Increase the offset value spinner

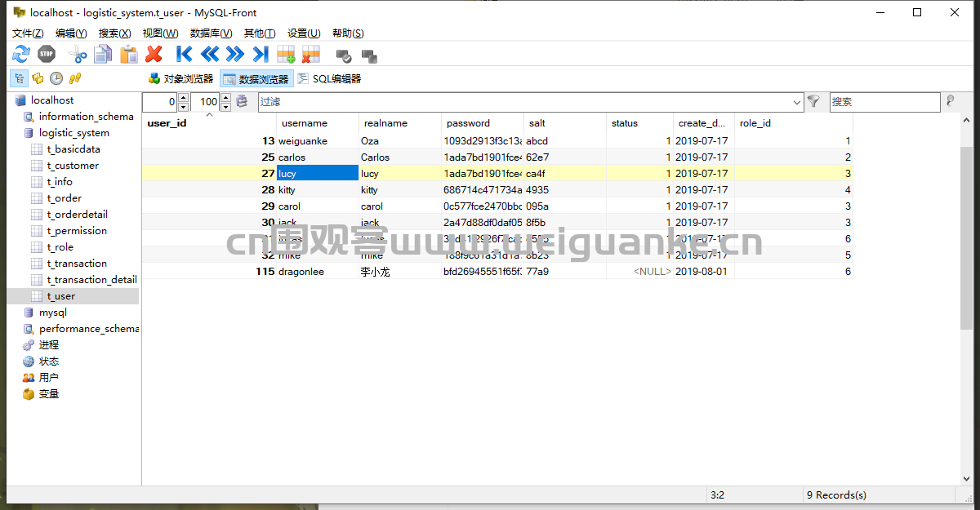[183, 98]
